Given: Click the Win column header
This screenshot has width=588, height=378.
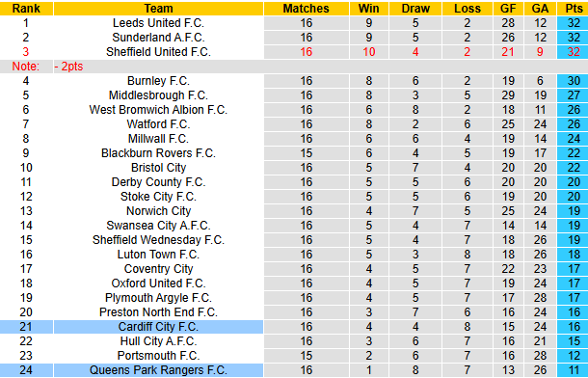Looking at the screenshot, I should click(x=368, y=9).
